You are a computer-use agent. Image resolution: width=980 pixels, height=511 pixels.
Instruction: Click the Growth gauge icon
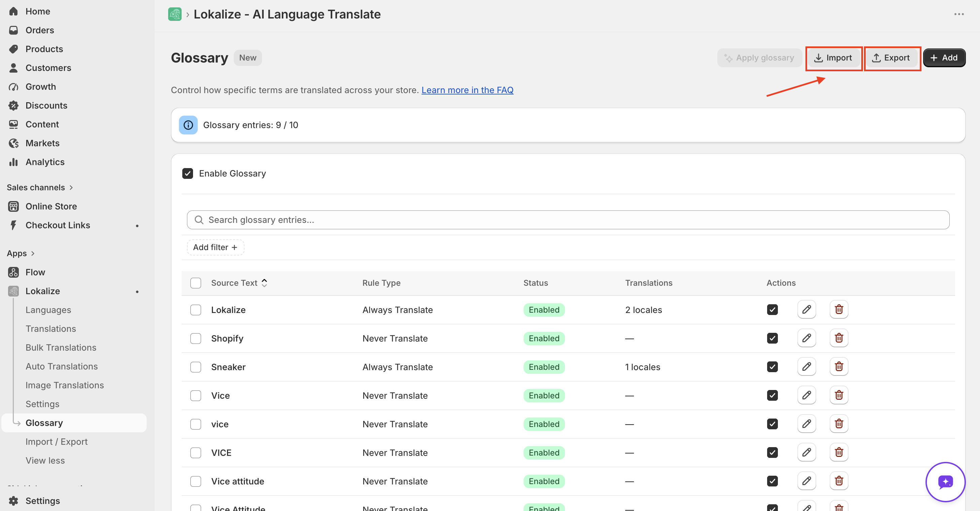pos(14,87)
